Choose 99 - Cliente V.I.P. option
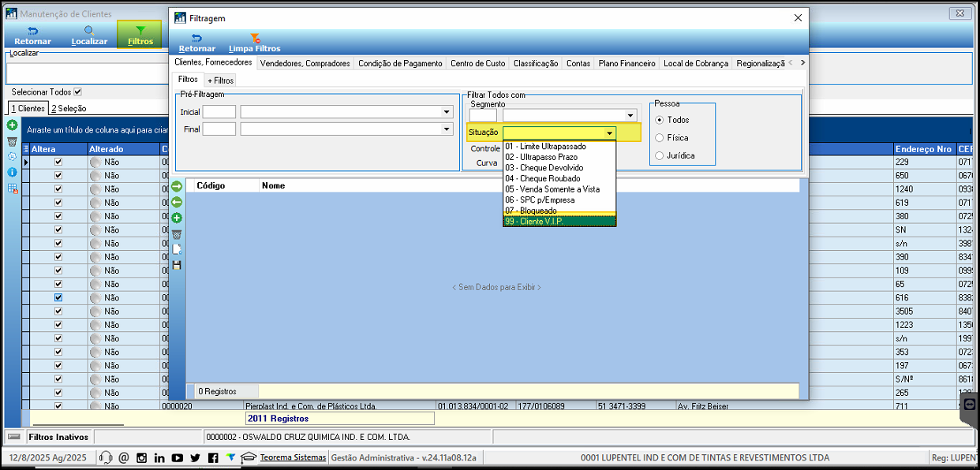Viewport: 980px width, 470px height. tap(559, 222)
